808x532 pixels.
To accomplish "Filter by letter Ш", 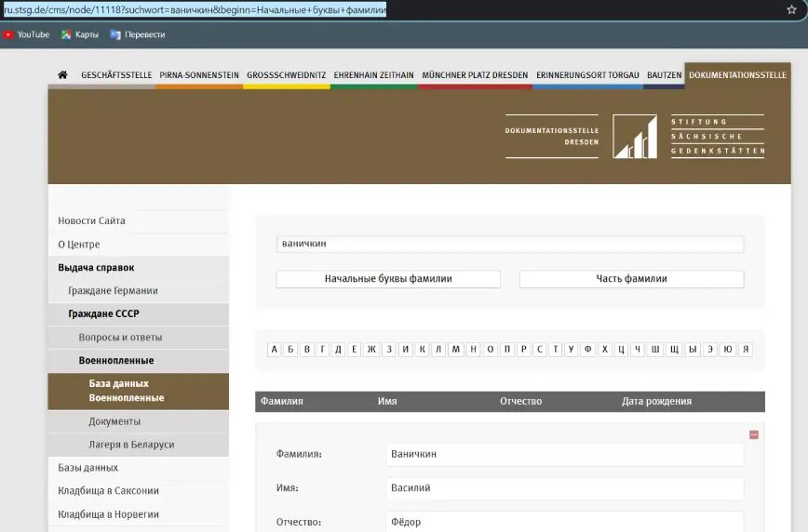I will [655, 350].
